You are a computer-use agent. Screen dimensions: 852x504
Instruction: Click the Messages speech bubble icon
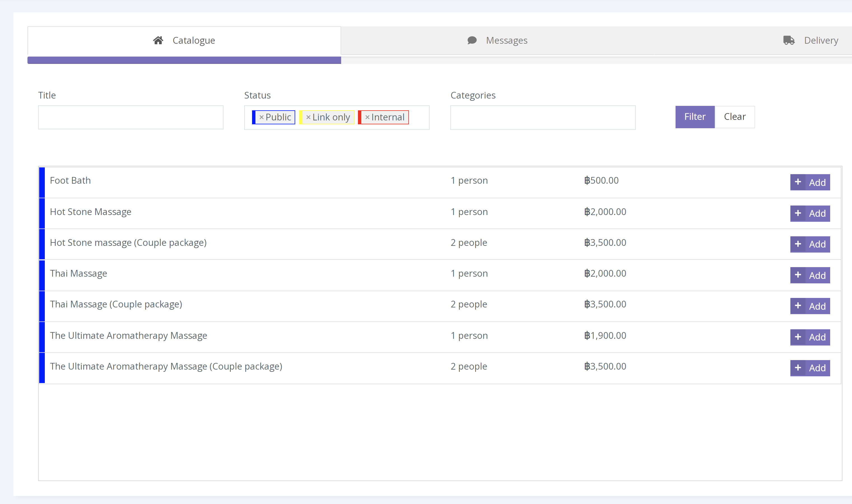pyautogui.click(x=472, y=40)
